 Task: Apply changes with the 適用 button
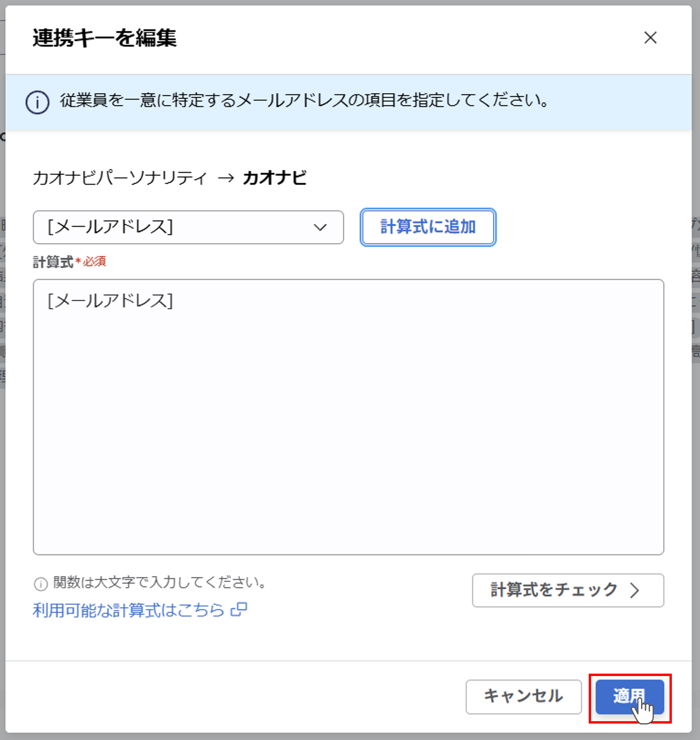[630, 697]
